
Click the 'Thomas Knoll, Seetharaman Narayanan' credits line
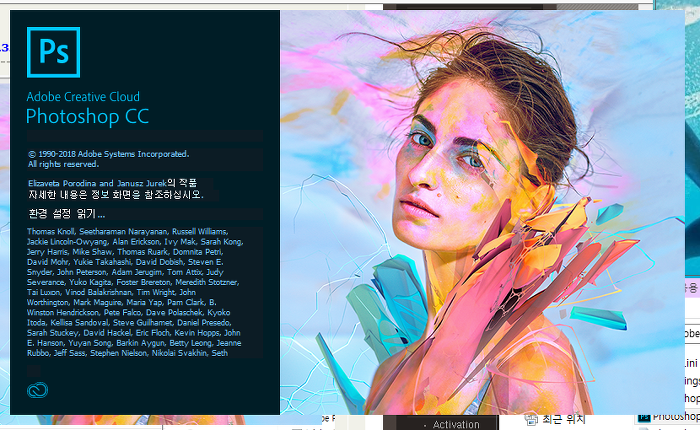click(x=128, y=231)
